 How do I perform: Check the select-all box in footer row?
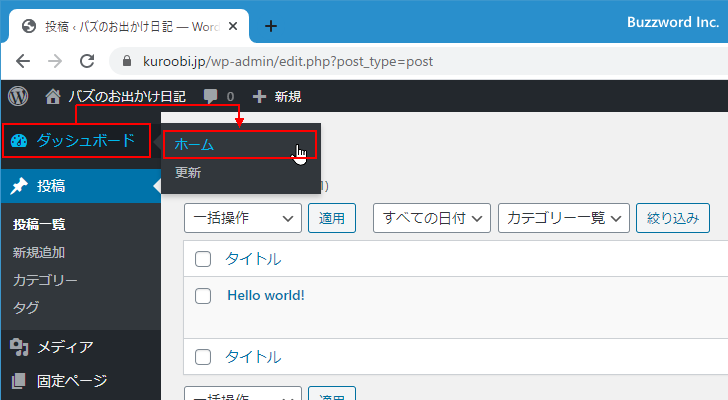[203, 357]
